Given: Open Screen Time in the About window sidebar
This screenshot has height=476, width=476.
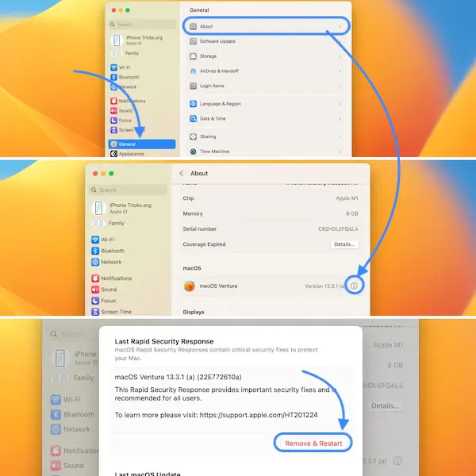Looking at the screenshot, I should coord(116,312).
